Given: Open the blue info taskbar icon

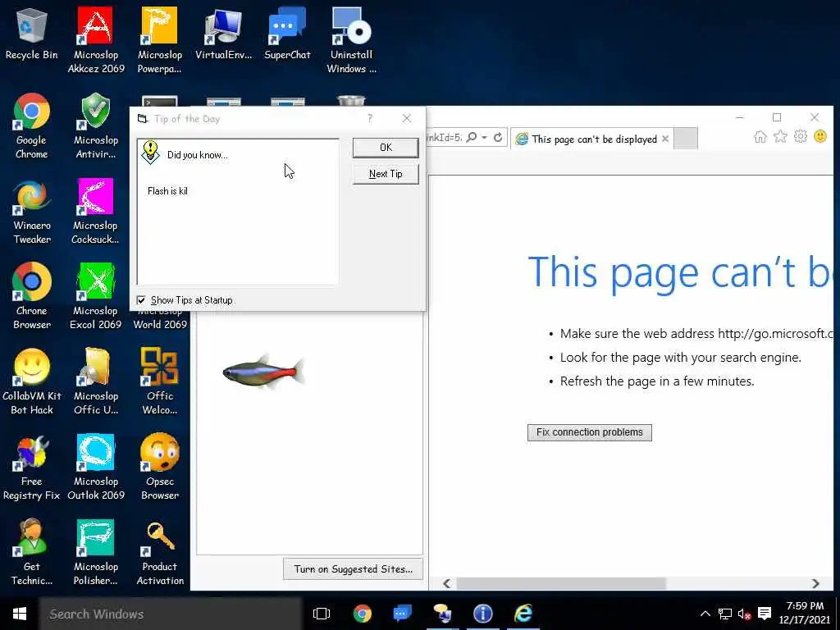Looking at the screenshot, I should point(482,614).
